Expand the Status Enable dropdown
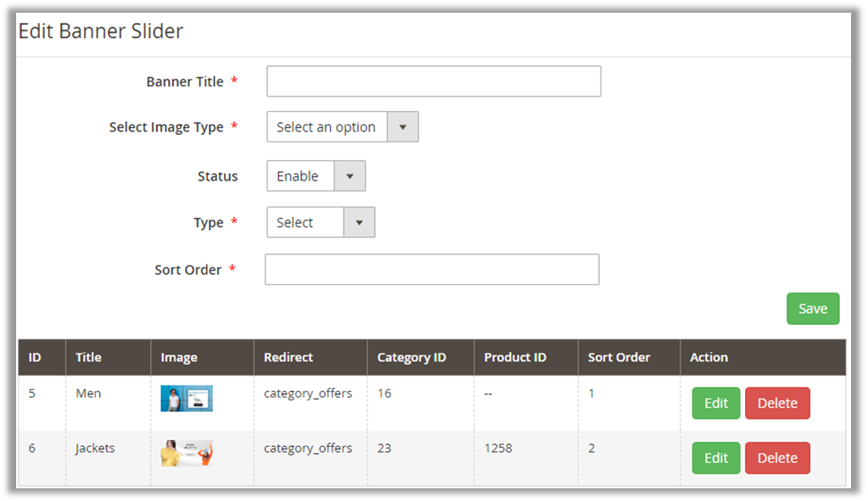The height and width of the screenshot is (501, 868). [x=316, y=176]
